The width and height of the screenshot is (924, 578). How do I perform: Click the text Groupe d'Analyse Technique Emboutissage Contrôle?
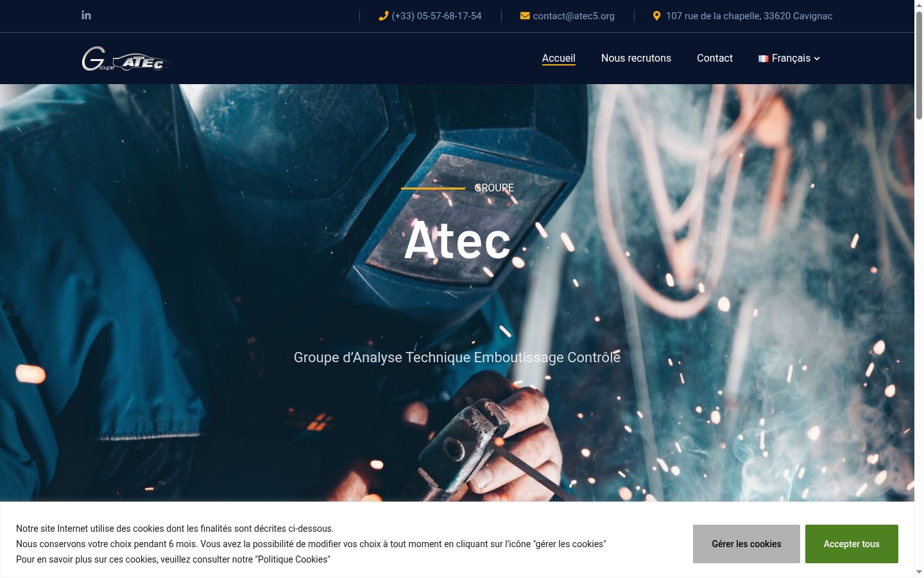point(457,357)
